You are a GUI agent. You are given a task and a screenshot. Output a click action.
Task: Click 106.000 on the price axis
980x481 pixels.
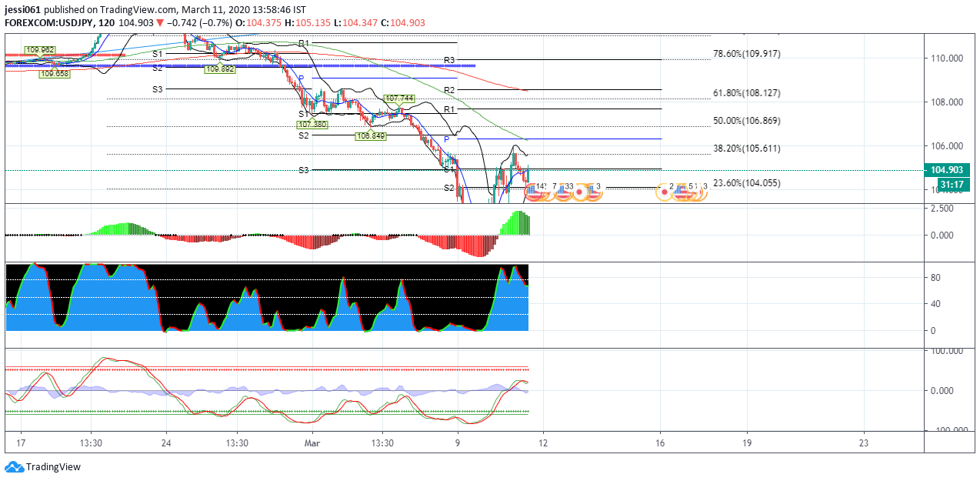947,146
